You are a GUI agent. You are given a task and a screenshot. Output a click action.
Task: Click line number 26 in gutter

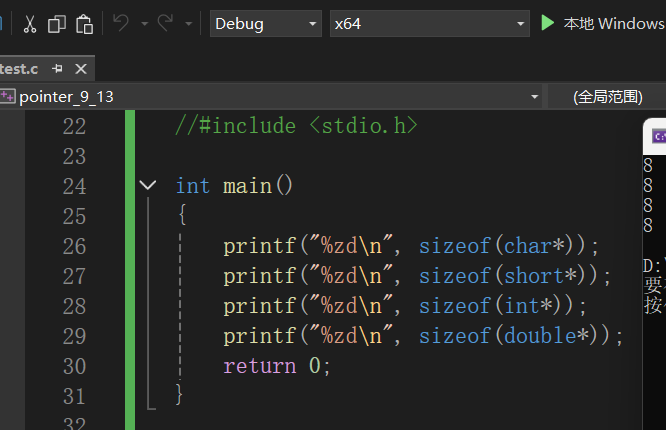click(x=74, y=246)
